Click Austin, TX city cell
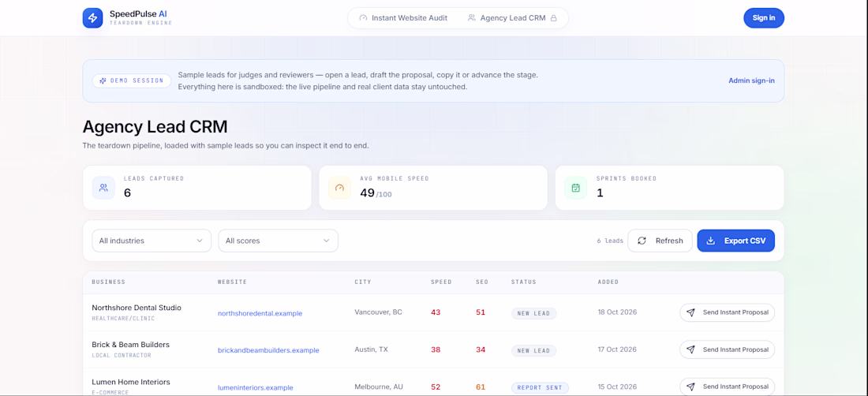This screenshot has width=868, height=396. (372, 349)
